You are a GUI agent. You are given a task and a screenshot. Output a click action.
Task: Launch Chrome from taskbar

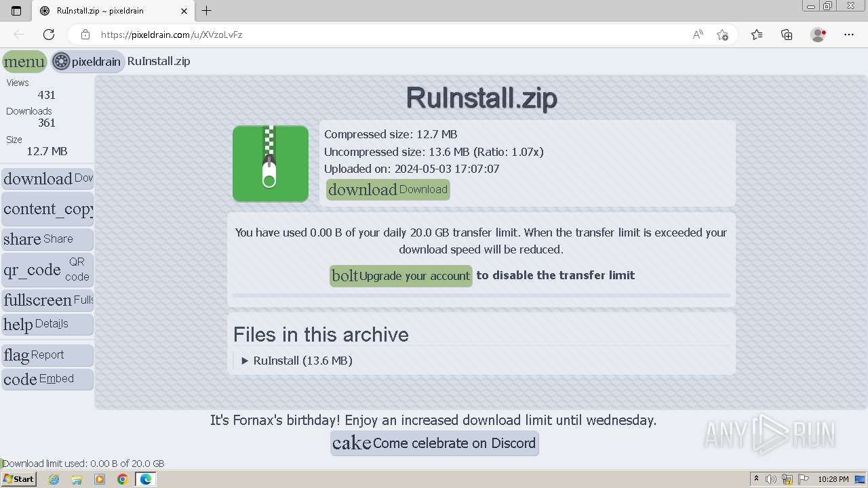tap(122, 479)
